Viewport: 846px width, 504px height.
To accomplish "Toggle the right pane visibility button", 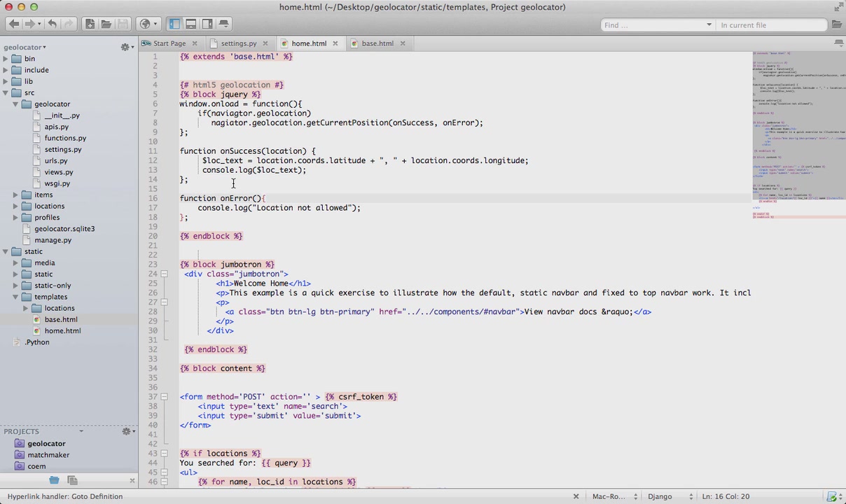I will [x=207, y=24].
